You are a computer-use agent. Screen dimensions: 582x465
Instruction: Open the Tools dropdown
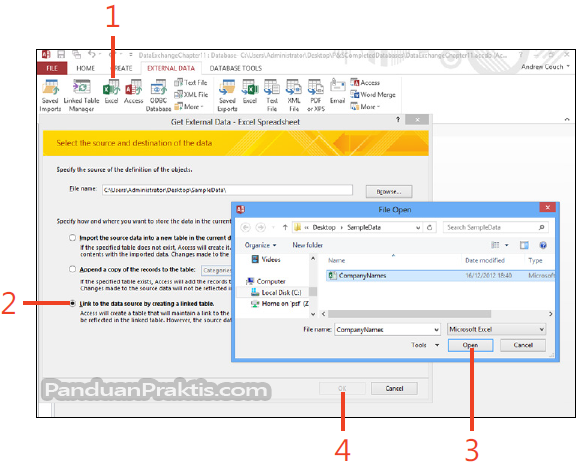pyautogui.click(x=425, y=345)
